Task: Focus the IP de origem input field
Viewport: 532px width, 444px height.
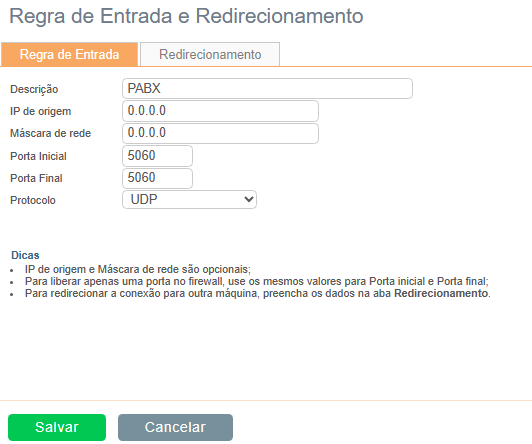Action: (x=221, y=111)
